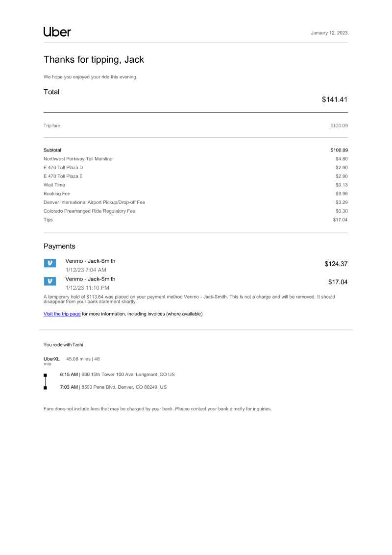Click the $124.37 Venmo payment amount
This screenshot has width=392, height=555.
tap(336, 264)
